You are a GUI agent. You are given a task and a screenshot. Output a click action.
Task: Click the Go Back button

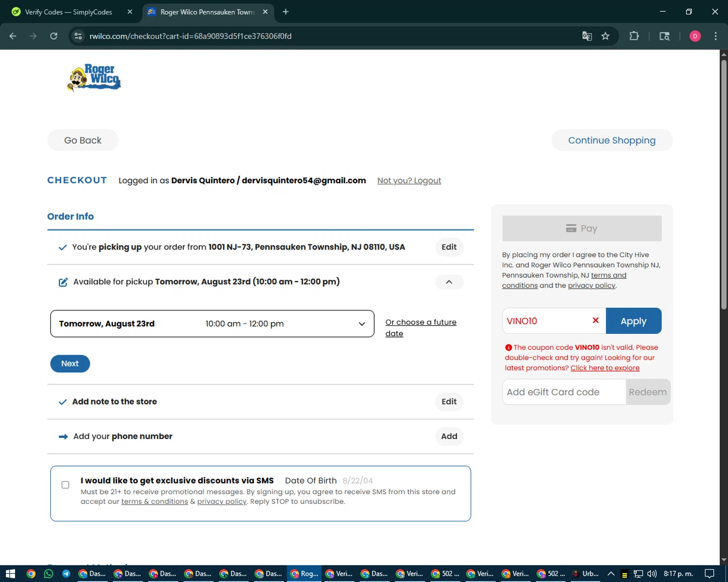(83, 140)
